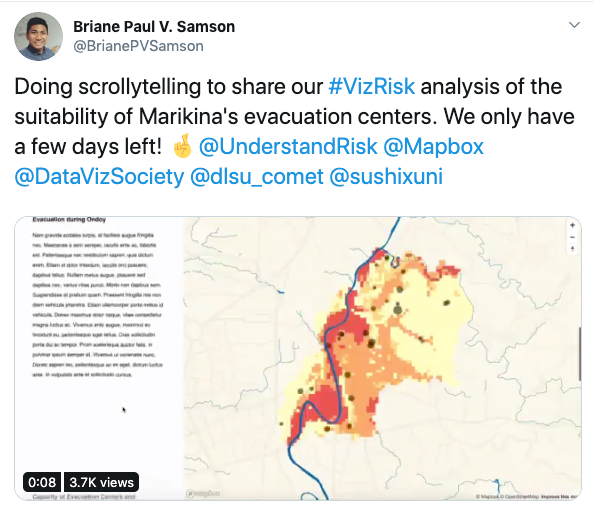Open the #VizRisk hashtag
594x515 pixels.
[372, 86]
